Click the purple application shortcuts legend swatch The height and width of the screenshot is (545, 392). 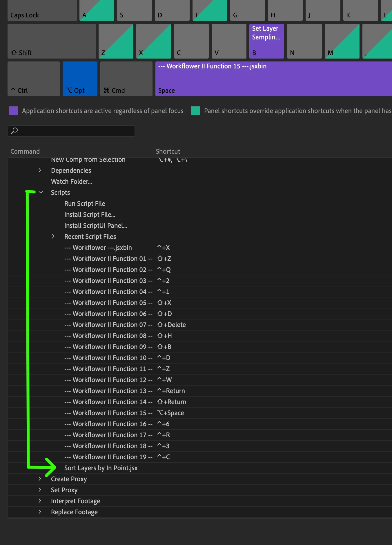pyautogui.click(x=13, y=111)
